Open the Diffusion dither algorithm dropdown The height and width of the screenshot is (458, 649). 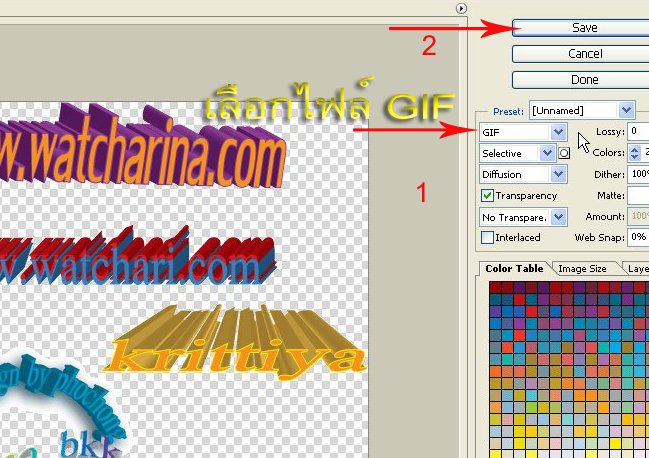(523, 175)
